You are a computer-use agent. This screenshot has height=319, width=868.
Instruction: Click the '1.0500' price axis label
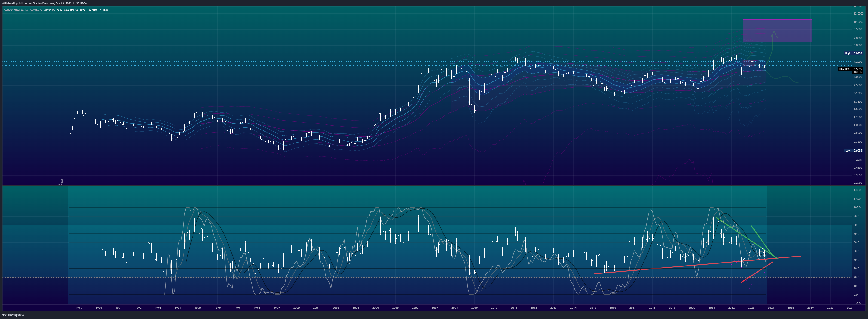[858, 125]
